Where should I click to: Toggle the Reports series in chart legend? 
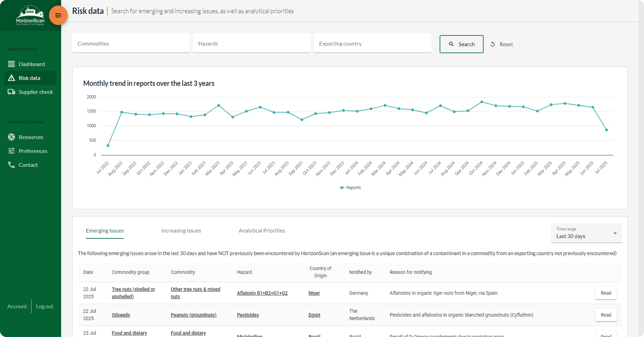[350, 188]
